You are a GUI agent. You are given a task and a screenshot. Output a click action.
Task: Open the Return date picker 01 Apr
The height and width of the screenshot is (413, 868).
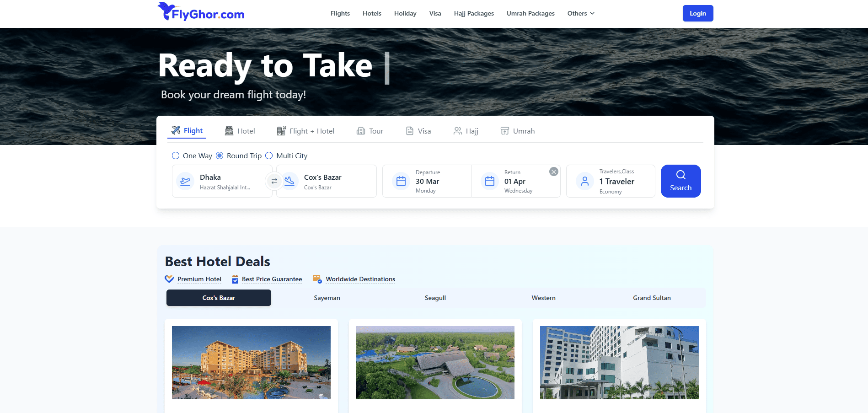tap(516, 181)
